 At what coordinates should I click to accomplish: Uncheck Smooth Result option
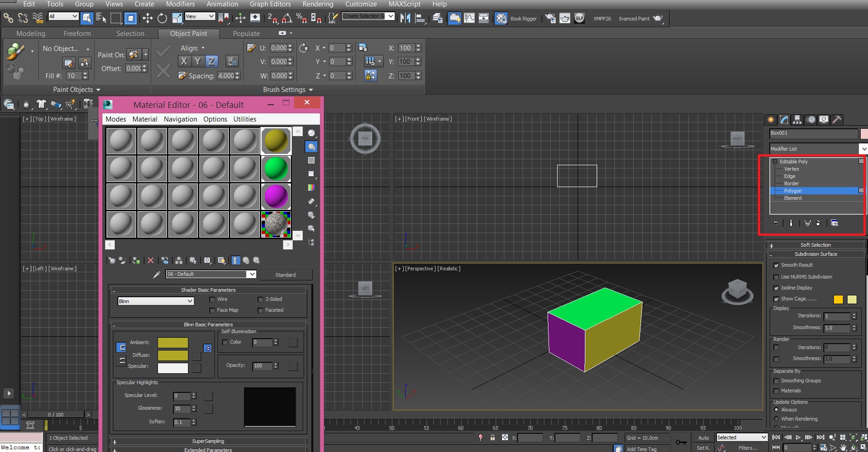(776, 265)
